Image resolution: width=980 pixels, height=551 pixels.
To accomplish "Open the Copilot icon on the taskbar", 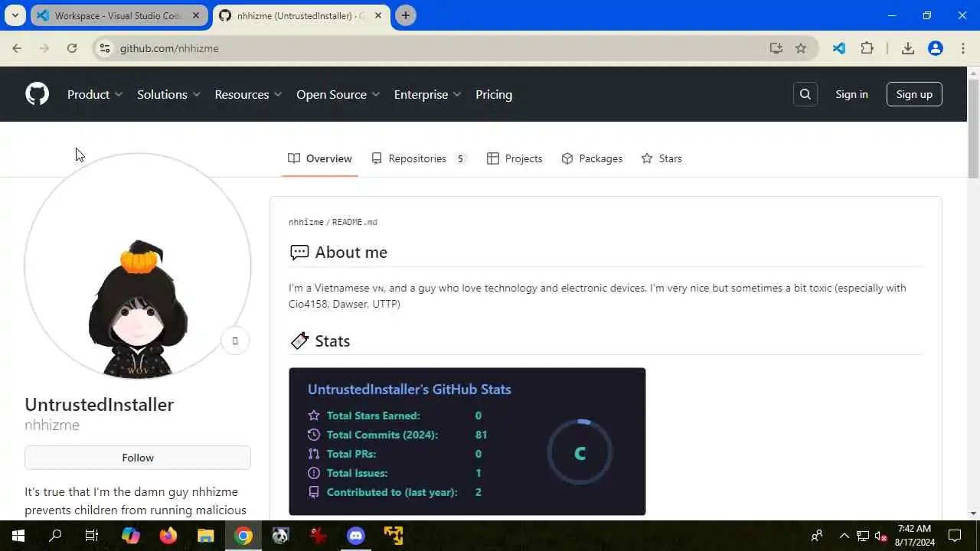I will click(131, 536).
